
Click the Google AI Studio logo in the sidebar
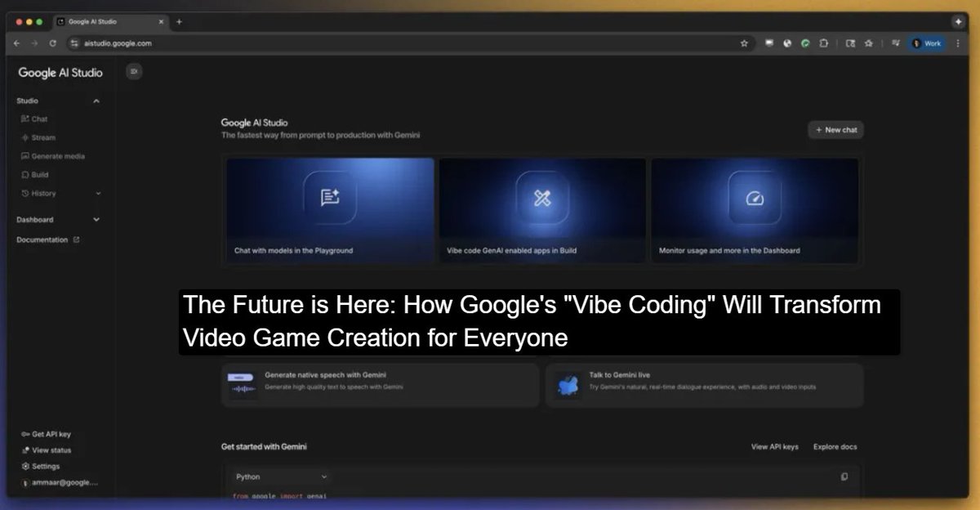[x=60, y=73]
